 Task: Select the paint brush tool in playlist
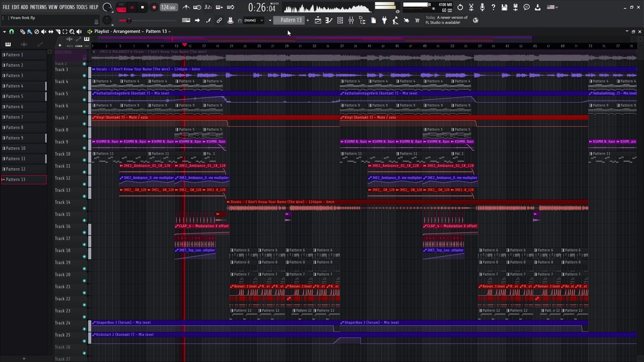click(29, 32)
